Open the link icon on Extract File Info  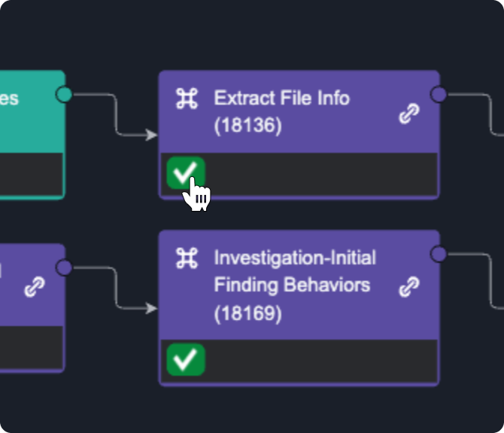click(408, 114)
